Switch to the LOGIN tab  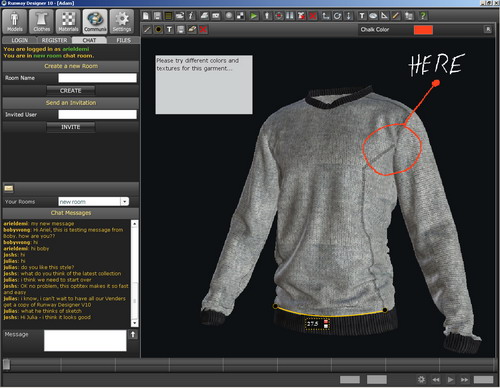tap(20, 40)
